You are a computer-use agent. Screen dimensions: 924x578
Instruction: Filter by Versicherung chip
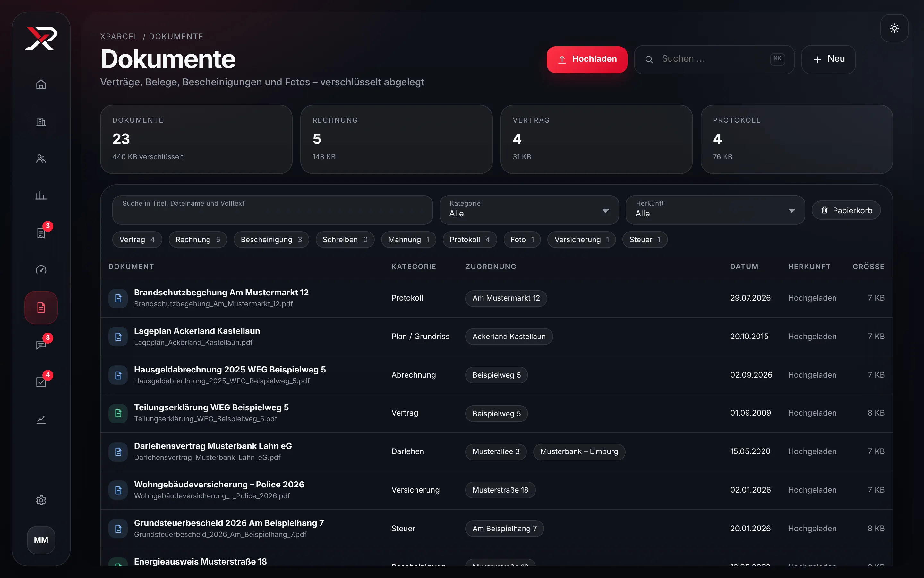(x=581, y=240)
